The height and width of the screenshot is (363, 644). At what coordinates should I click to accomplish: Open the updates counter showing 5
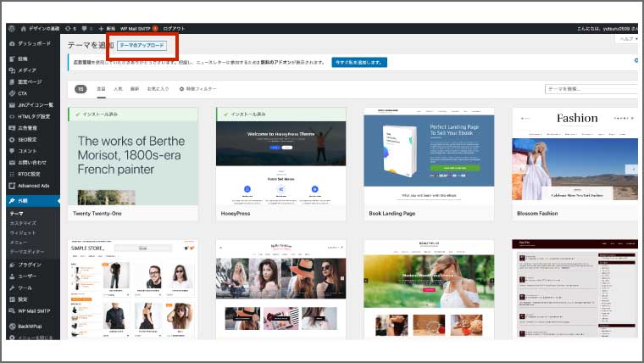pos(70,28)
